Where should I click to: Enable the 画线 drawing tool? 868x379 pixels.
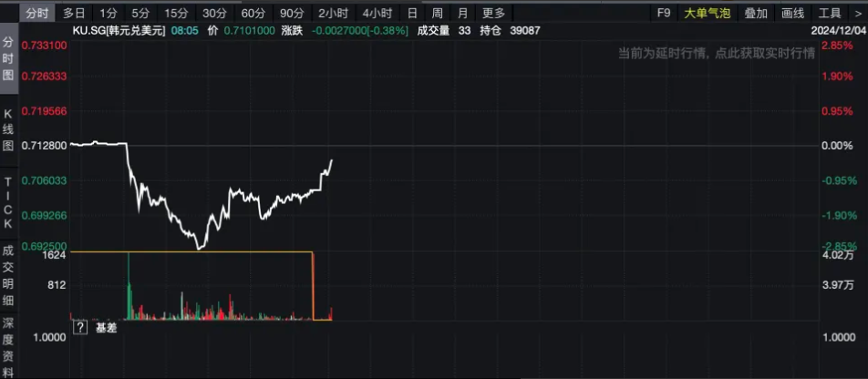[x=793, y=14]
